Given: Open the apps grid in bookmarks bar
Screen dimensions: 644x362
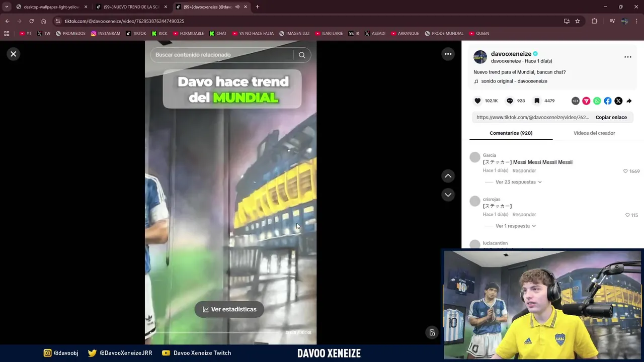Looking at the screenshot, I should [x=7, y=34].
